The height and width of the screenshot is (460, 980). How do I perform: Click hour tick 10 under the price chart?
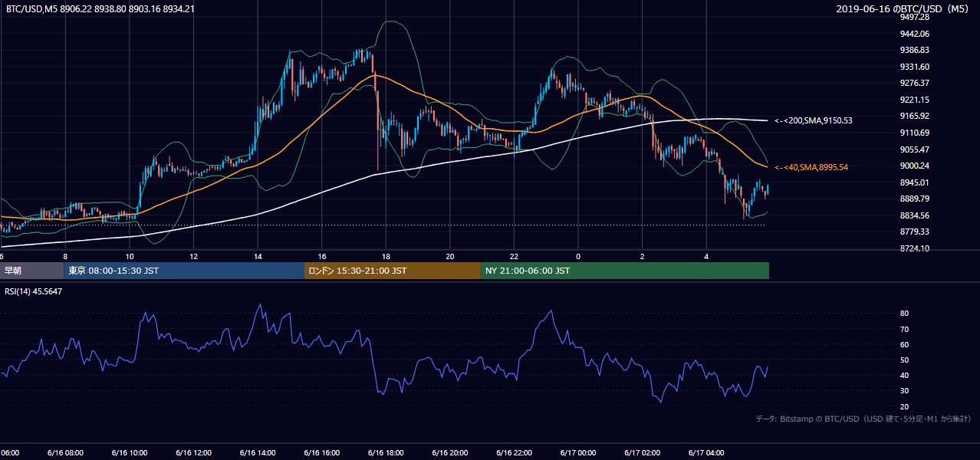click(130, 256)
